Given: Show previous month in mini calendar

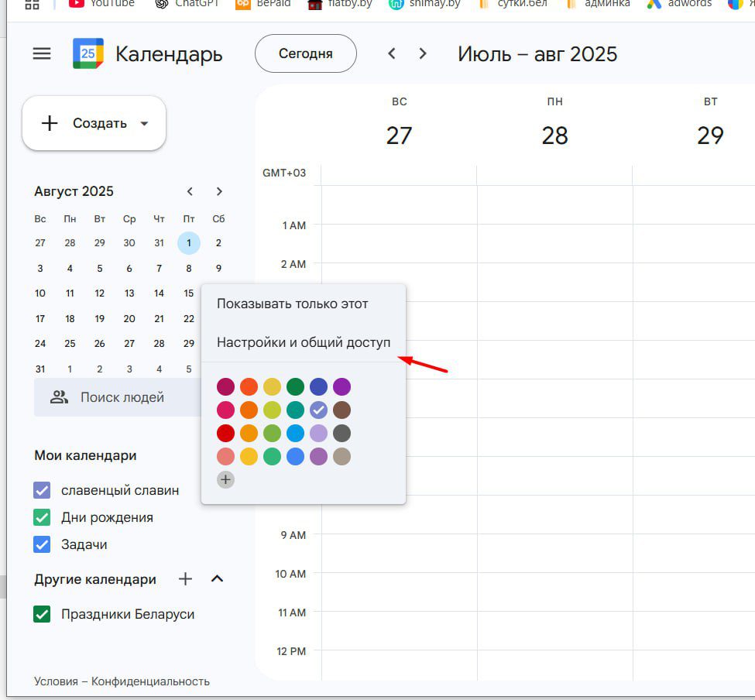Looking at the screenshot, I should pos(190,191).
